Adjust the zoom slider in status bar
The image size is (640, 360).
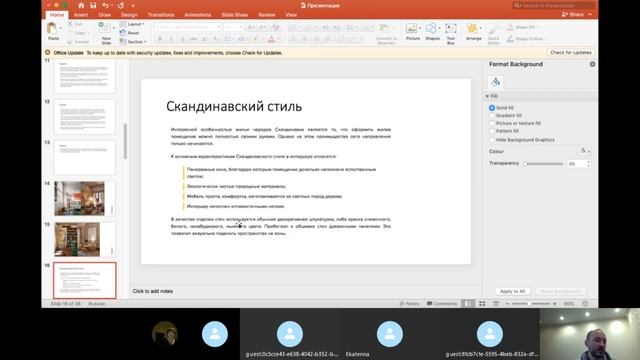coord(531,304)
